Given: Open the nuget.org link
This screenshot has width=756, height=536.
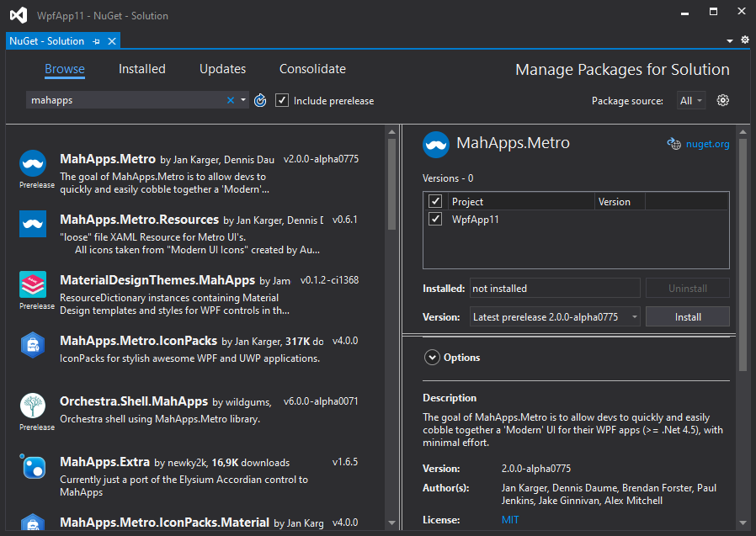Looking at the screenshot, I should (x=707, y=144).
